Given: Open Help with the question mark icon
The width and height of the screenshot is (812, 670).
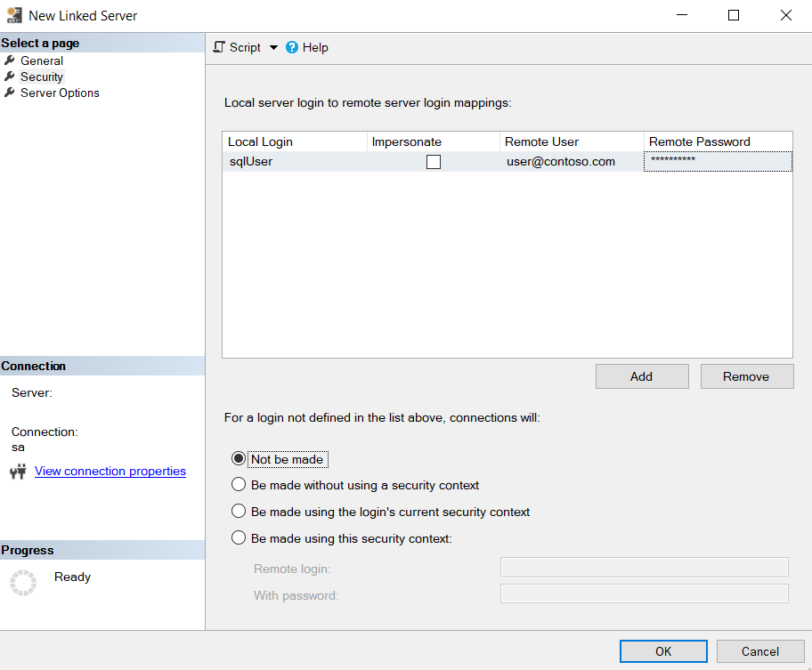Looking at the screenshot, I should tap(293, 47).
